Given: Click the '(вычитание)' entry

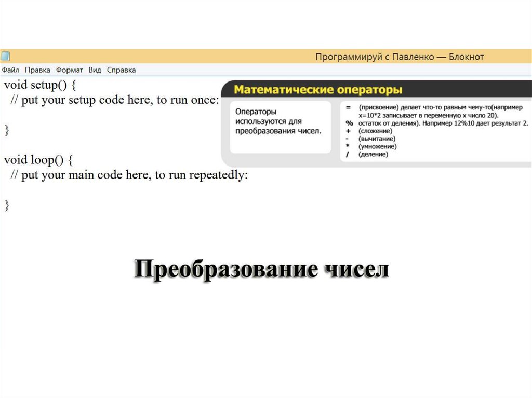Looking at the screenshot, I should point(377,139).
